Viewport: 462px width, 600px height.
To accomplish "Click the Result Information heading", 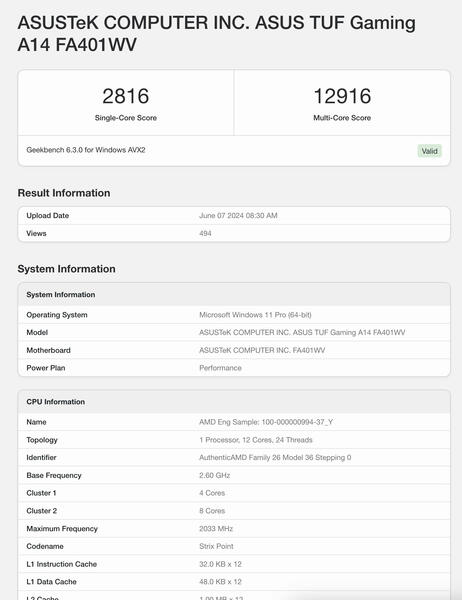I will pyautogui.click(x=64, y=193).
